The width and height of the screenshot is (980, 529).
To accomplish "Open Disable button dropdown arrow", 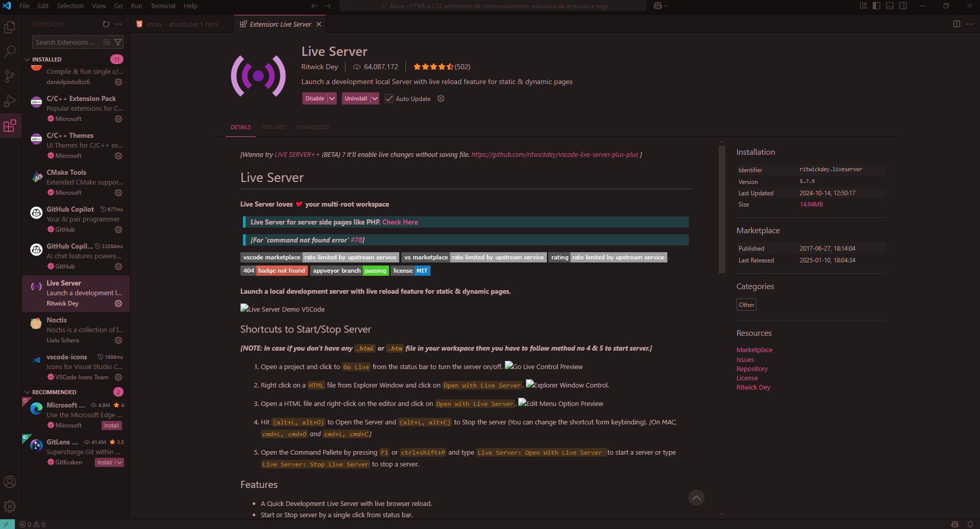I will point(332,98).
